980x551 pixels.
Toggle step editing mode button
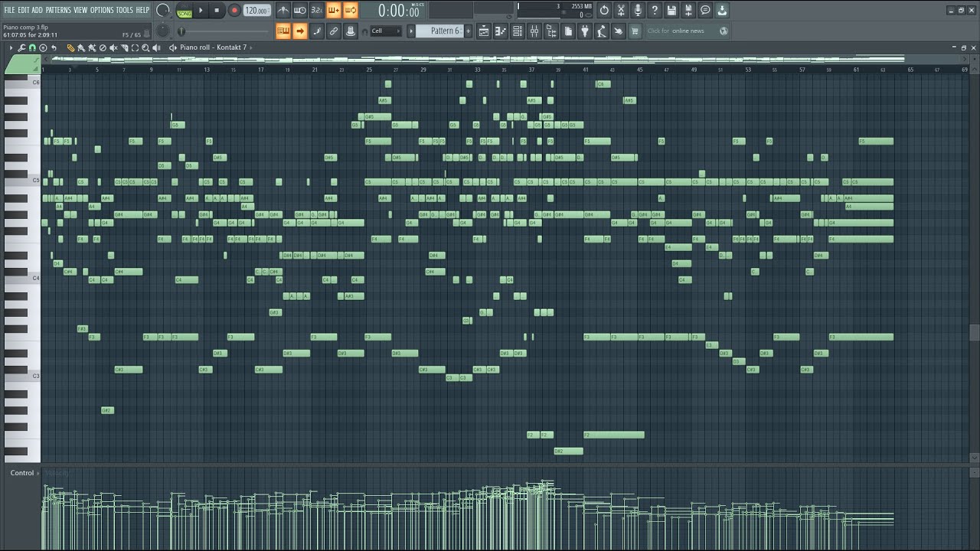[317, 31]
